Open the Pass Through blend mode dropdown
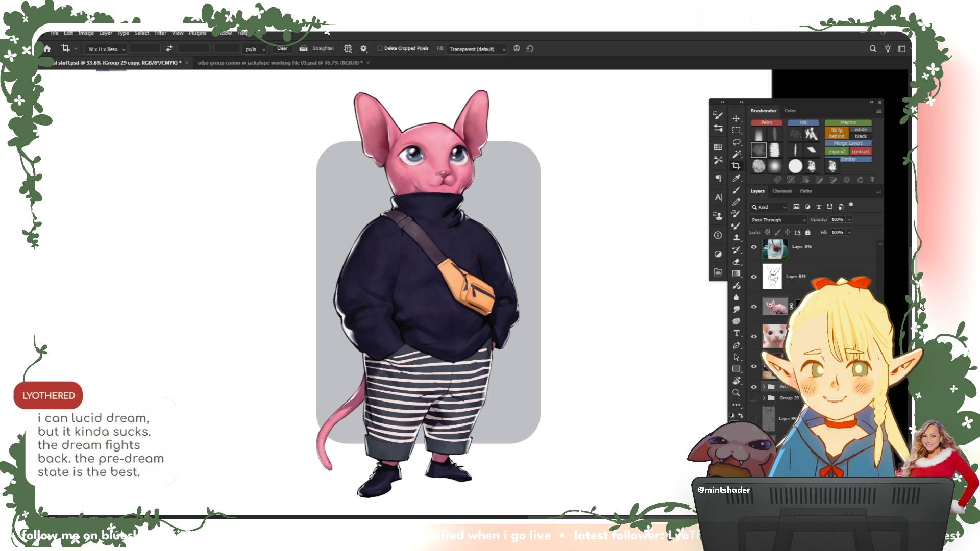The height and width of the screenshot is (551, 980). click(778, 220)
